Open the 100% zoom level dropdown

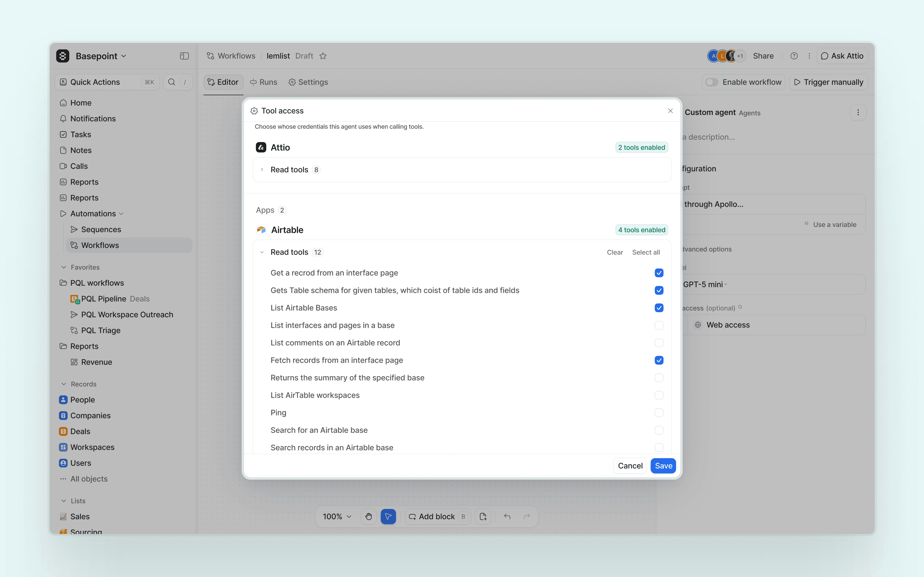click(337, 517)
